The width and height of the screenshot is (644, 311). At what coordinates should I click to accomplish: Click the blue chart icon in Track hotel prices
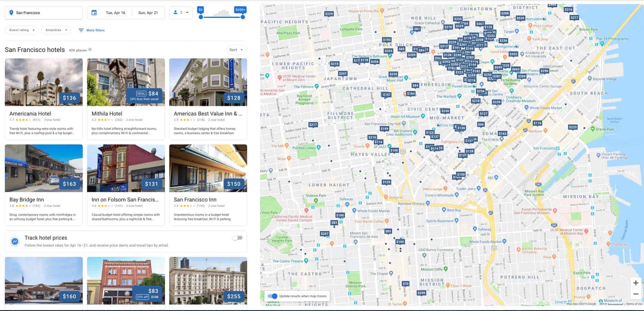[14, 241]
